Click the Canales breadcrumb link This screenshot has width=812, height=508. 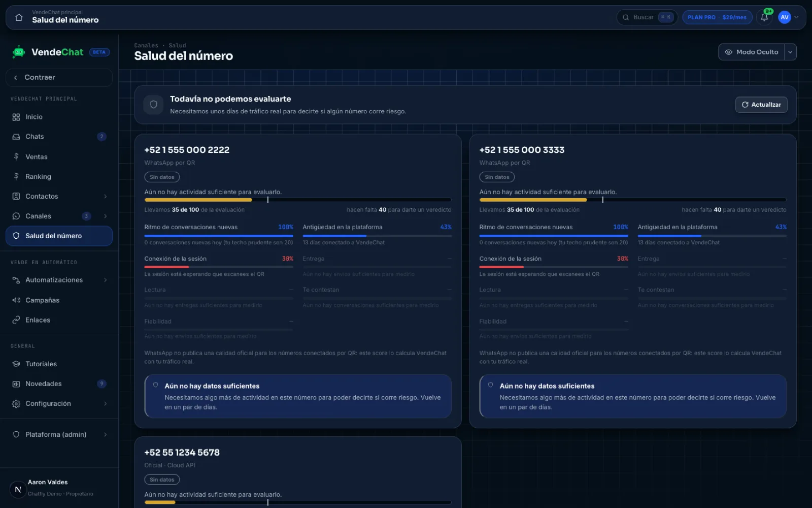click(146, 45)
